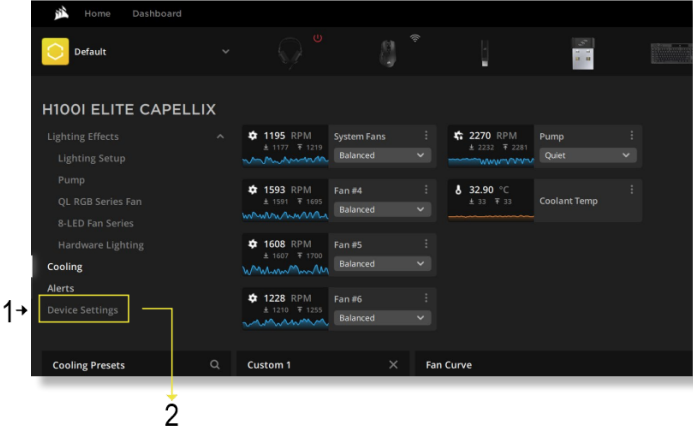693x429 pixels.
Task: Close the Custom 1 preset panel
Action: point(393,365)
